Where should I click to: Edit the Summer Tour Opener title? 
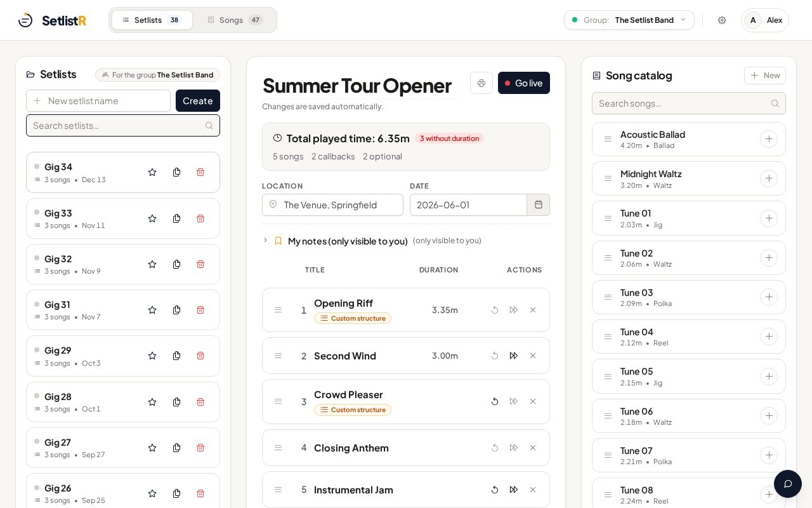[x=358, y=85]
